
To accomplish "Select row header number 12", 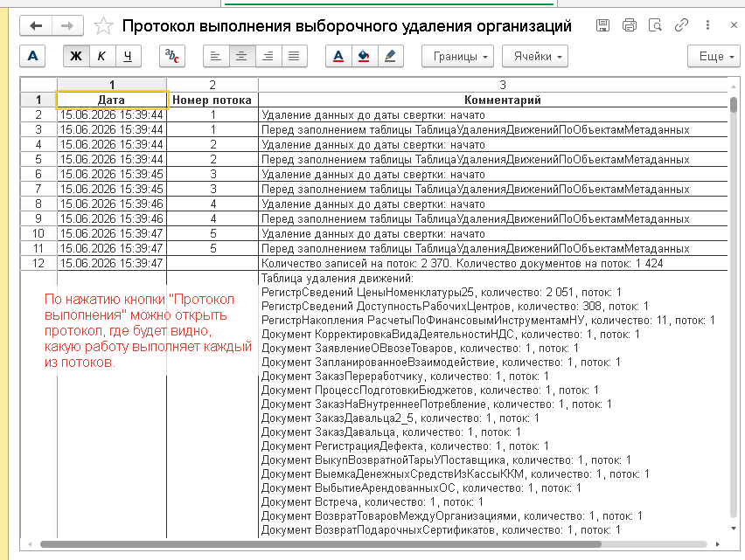I will click(x=38, y=263).
